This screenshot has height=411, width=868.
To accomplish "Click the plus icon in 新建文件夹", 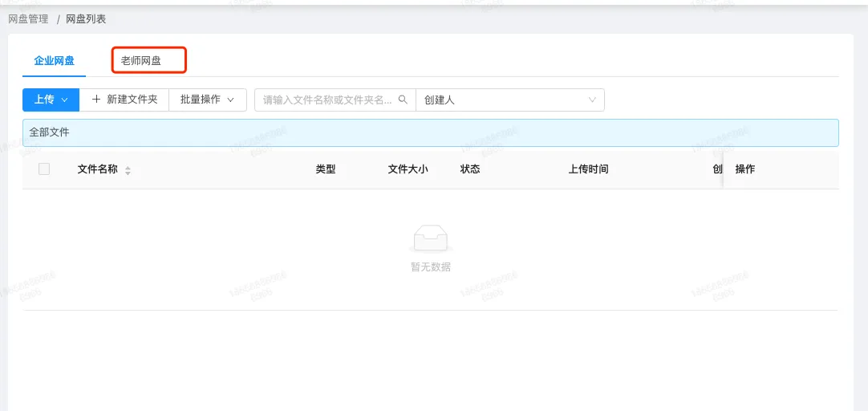I will 96,100.
